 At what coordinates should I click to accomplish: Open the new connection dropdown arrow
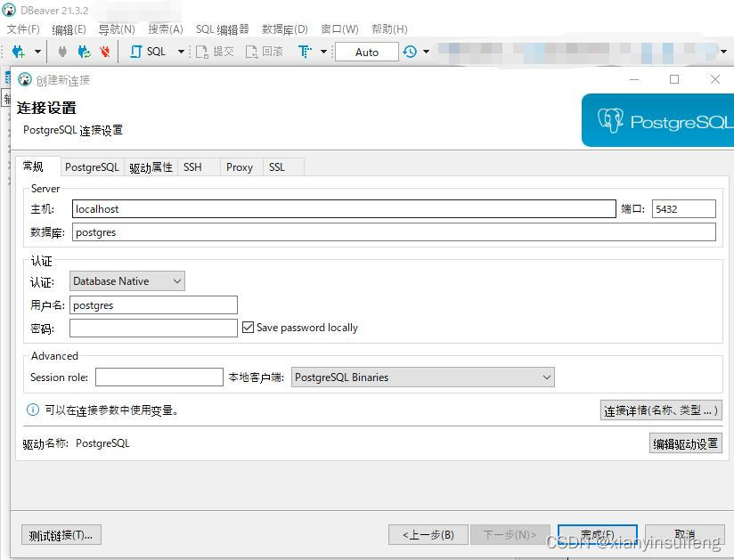(37, 52)
